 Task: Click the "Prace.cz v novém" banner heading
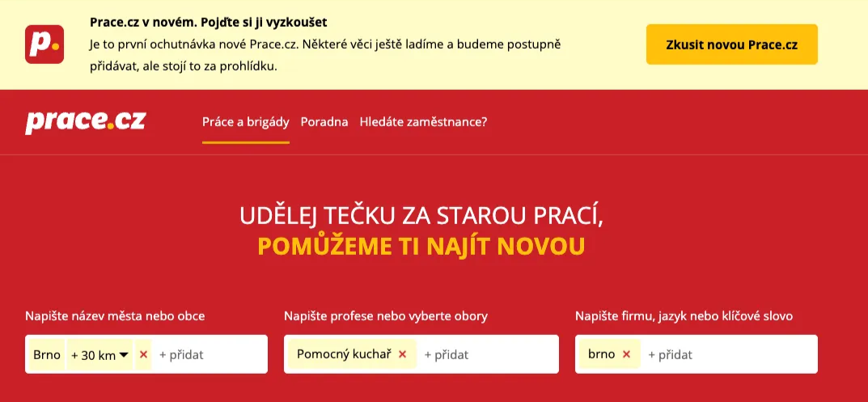pyautogui.click(x=209, y=22)
